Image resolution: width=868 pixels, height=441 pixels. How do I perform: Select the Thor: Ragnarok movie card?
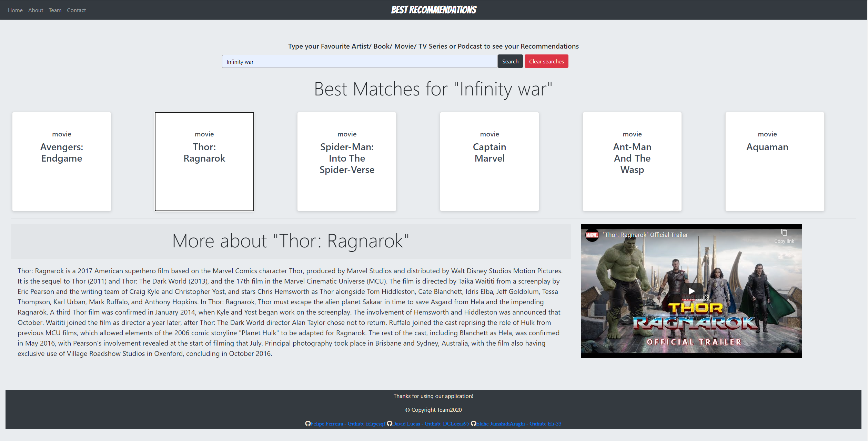[x=204, y=162]
